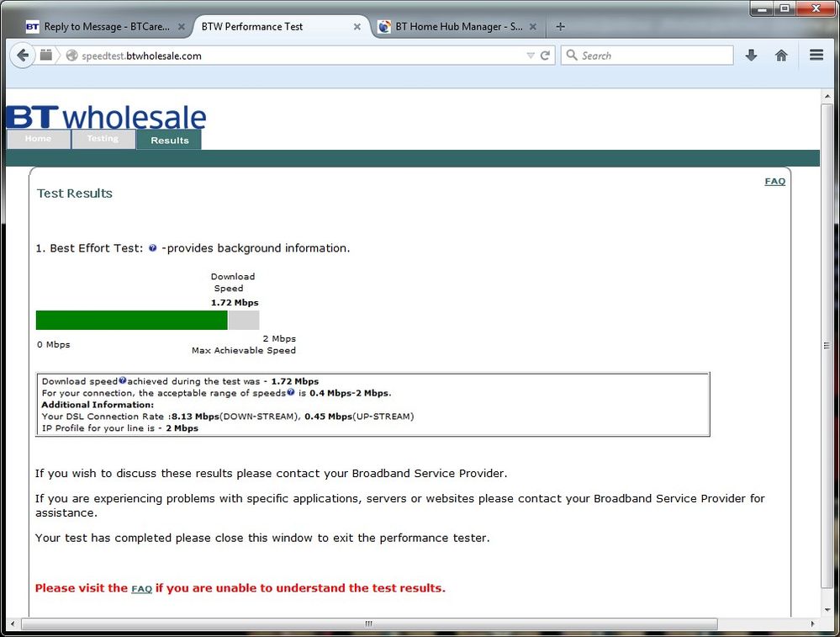Open the FAQ link in red notice

(x=142, y=589)
